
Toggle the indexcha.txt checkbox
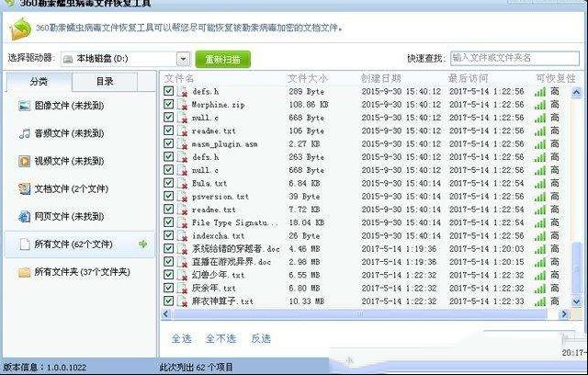pyautogui.click(x=168, y=235)
